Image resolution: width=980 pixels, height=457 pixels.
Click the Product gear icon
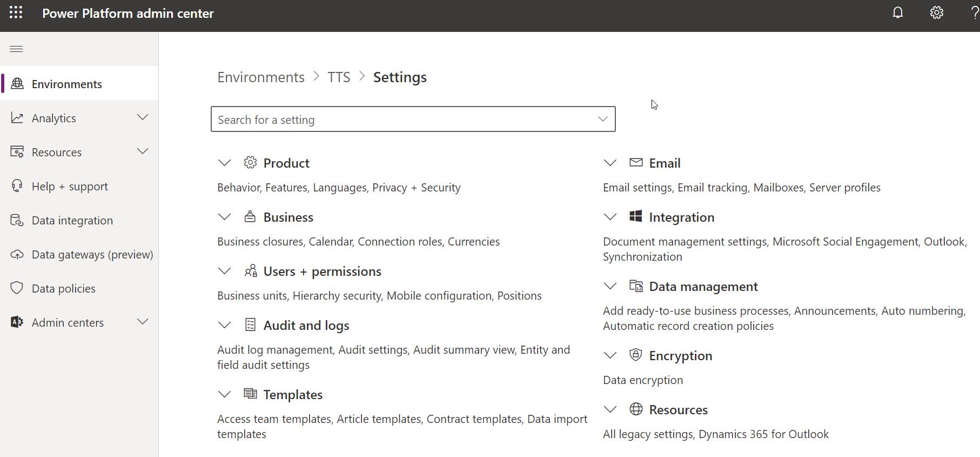(x=250, y=162)
